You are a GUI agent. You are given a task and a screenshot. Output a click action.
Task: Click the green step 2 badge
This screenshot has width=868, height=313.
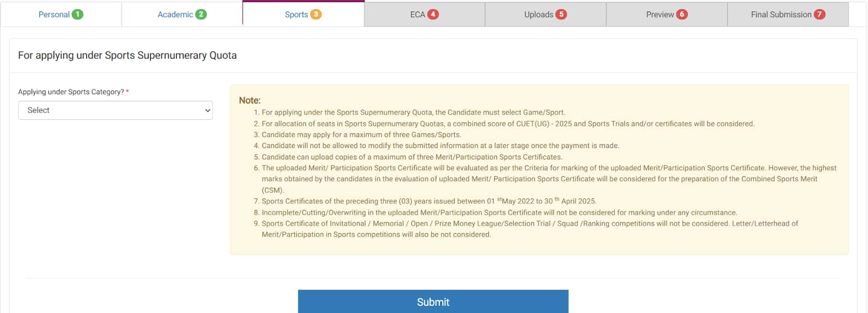(x=201, y=15)
